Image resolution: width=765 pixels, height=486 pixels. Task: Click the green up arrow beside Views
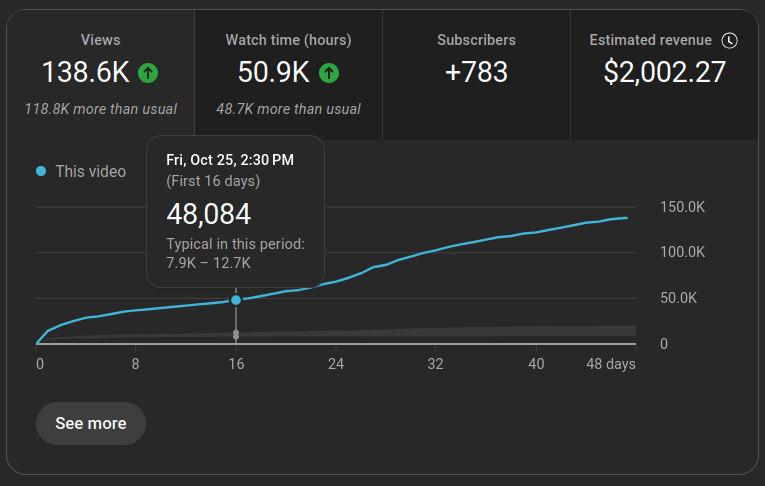(x=148, y=73)
